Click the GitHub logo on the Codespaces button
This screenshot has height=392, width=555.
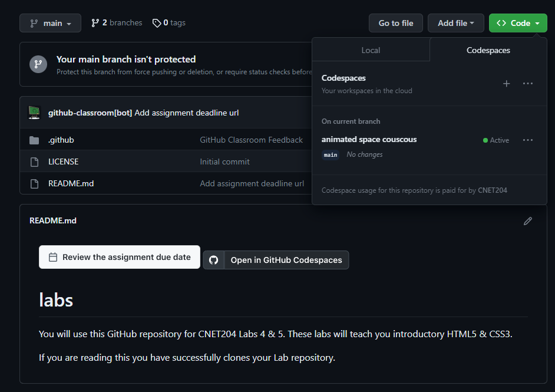213,259
